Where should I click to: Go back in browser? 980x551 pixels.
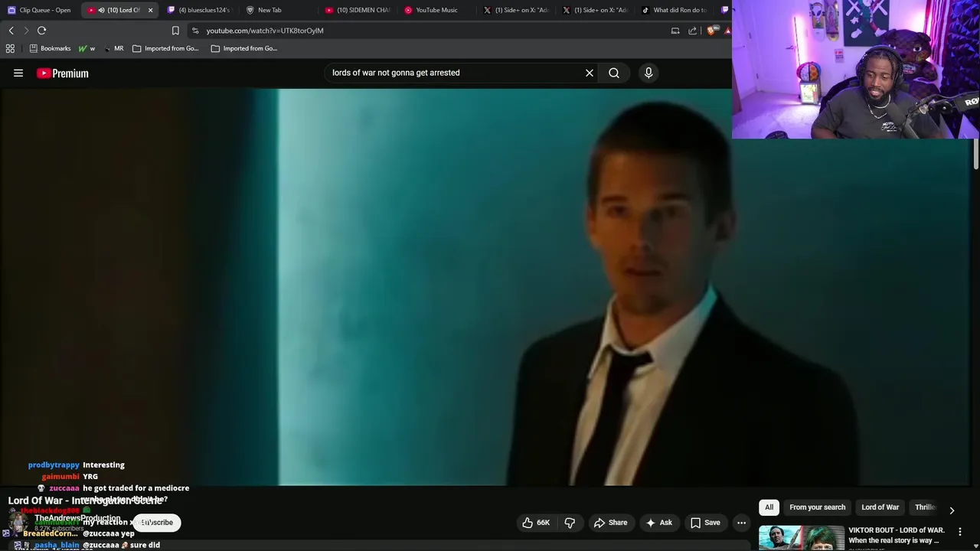coord(11,31)
